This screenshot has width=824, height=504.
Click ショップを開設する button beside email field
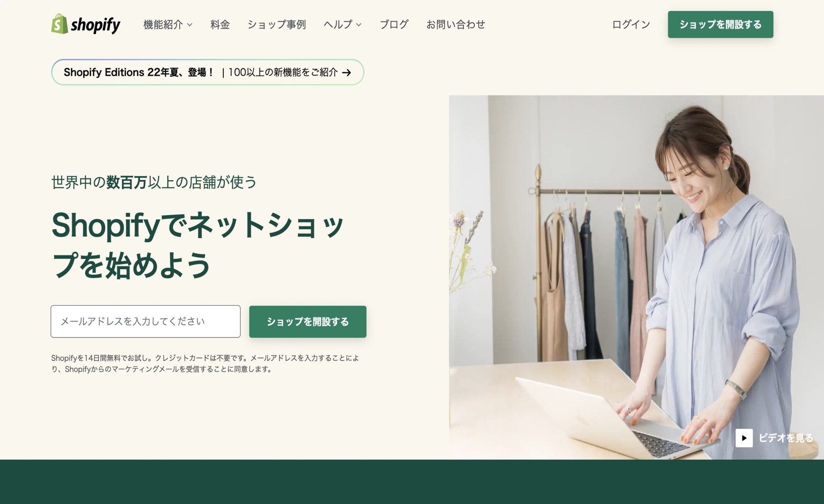point(308,321)
